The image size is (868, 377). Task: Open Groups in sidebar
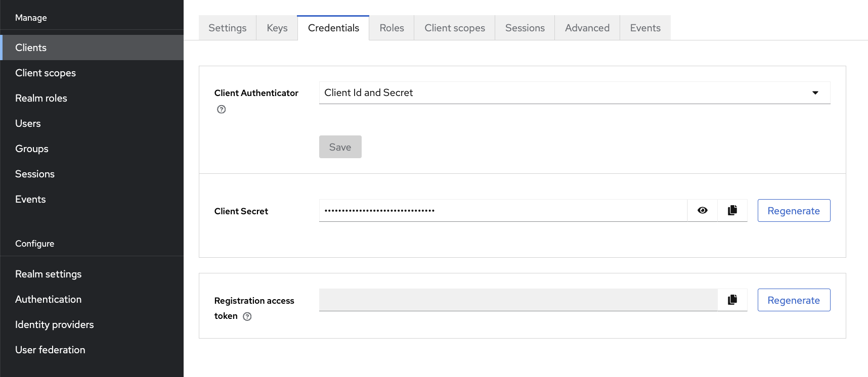92,149
